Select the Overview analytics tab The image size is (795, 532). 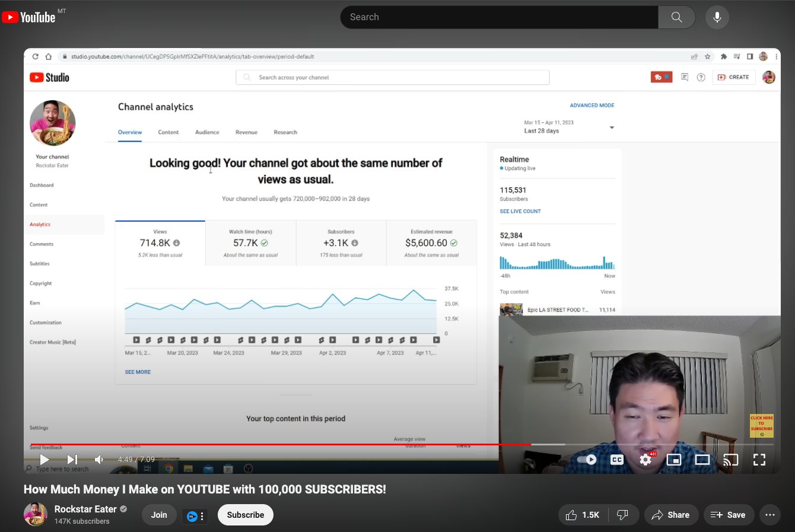click(130, 132)
